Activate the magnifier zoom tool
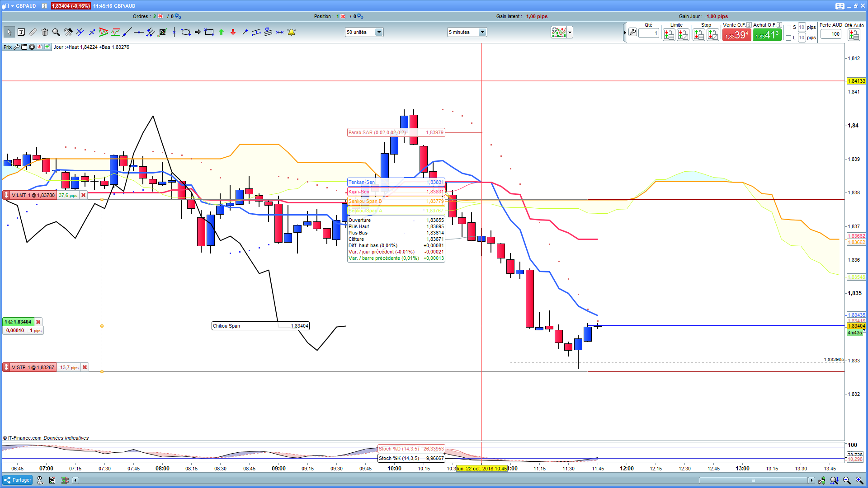This screenshot has width=868, height=488. click(56, 32)
